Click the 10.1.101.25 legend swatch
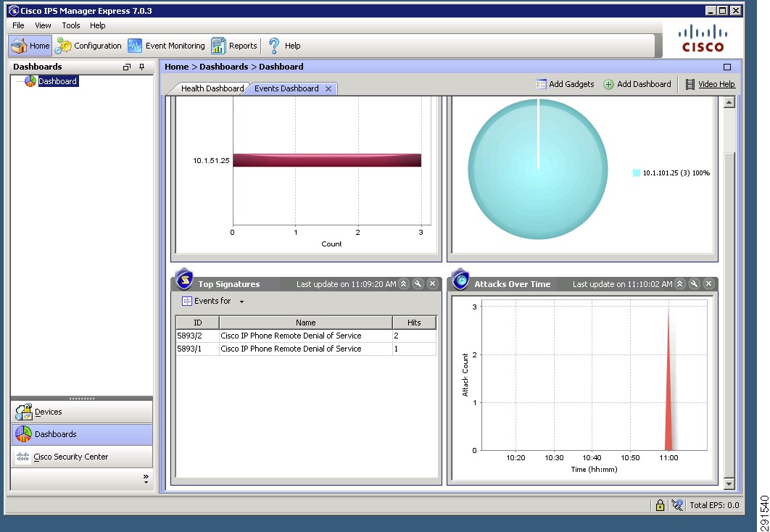This screenshot has height=532, width=770. [637, 173]
